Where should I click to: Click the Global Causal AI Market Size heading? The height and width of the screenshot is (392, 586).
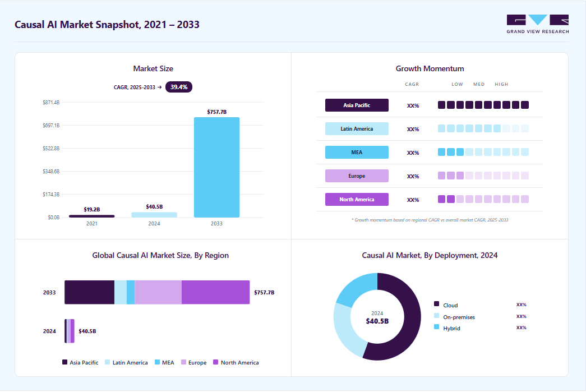coord(160,256)
